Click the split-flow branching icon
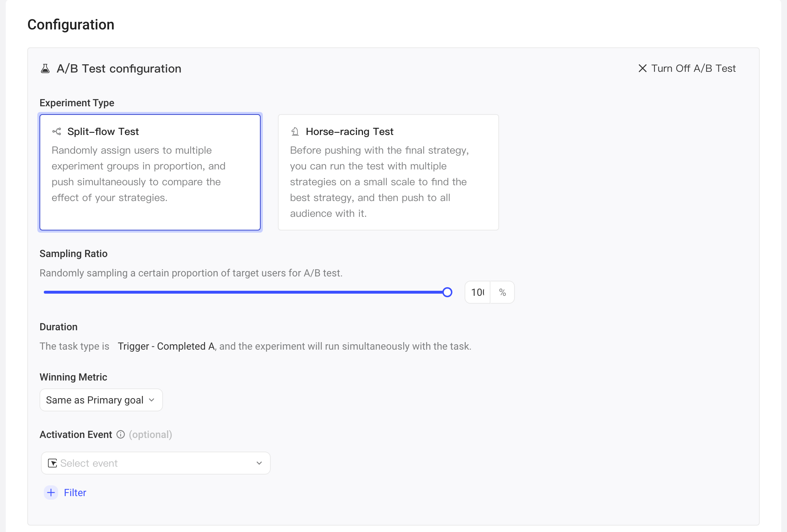 [57, 131]
